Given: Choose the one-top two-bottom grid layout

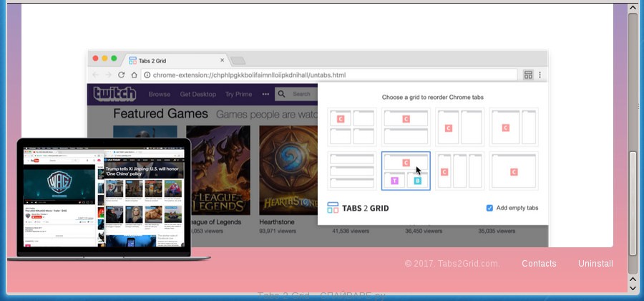Looking at the screenshot, I should [x=406, y=171].
